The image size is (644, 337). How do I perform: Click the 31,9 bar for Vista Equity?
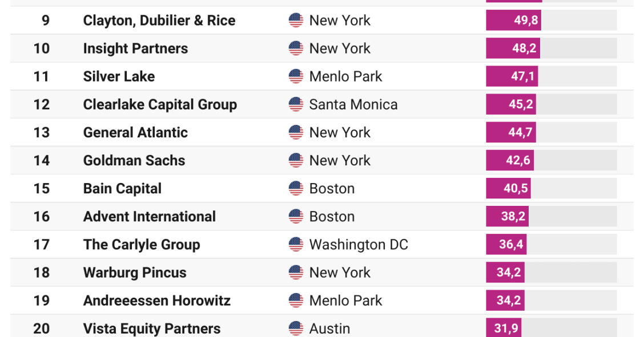[504, 327]
